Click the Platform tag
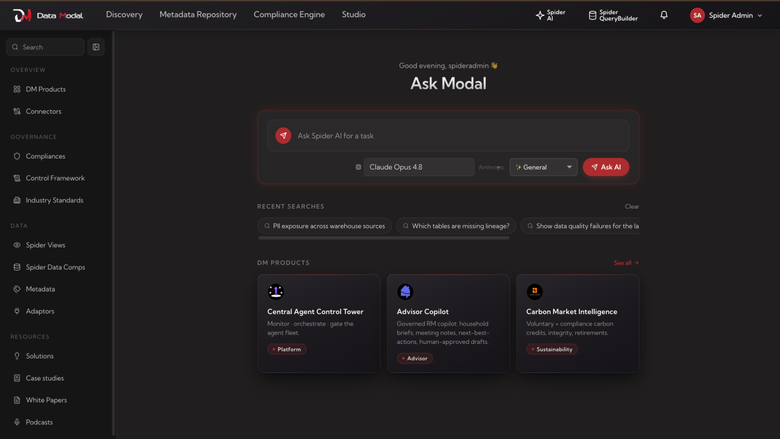 (x=287, y=349)
